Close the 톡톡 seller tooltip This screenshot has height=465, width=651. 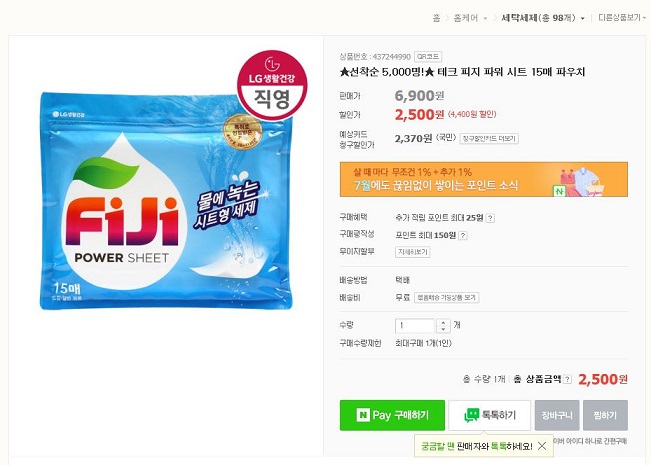542,446
